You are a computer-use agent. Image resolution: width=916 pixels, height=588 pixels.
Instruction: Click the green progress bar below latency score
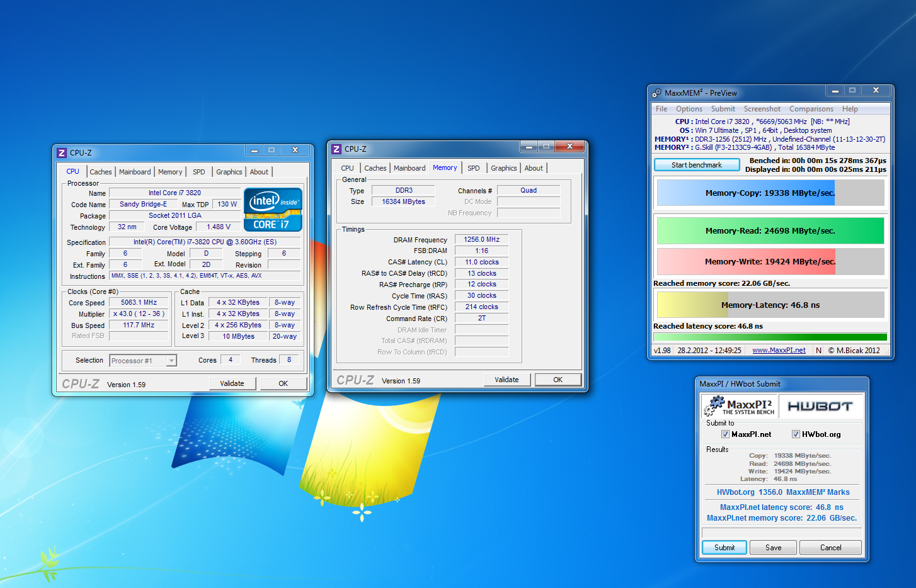(x=770, y=337)
